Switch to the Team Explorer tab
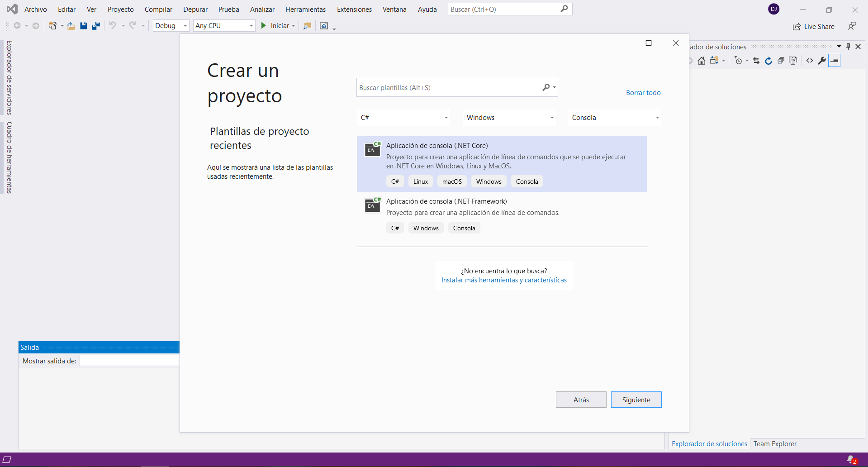This screenshot has height=467, width=868. point(774,444)
